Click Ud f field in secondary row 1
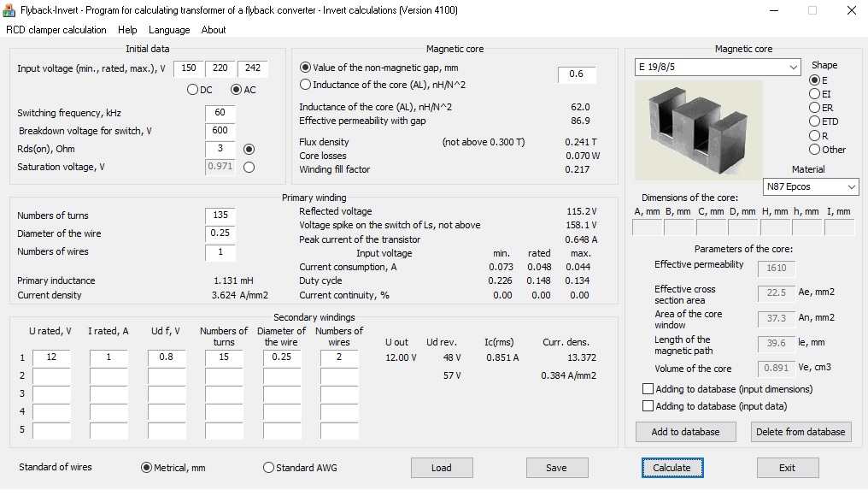Image resolution: width=868 pixels, height=496 pixels. (167, 357)
